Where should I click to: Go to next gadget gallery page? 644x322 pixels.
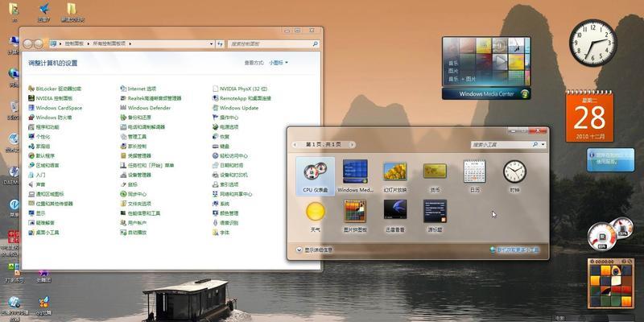coord(352,145)
